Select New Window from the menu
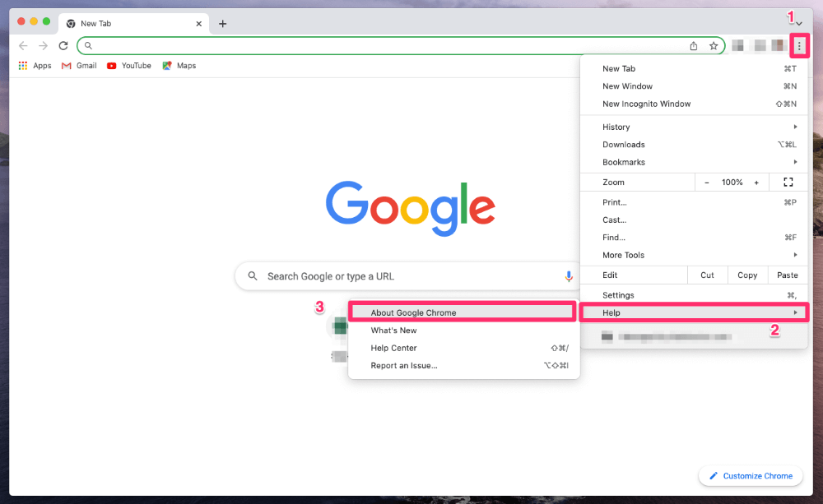 (694, 86)
